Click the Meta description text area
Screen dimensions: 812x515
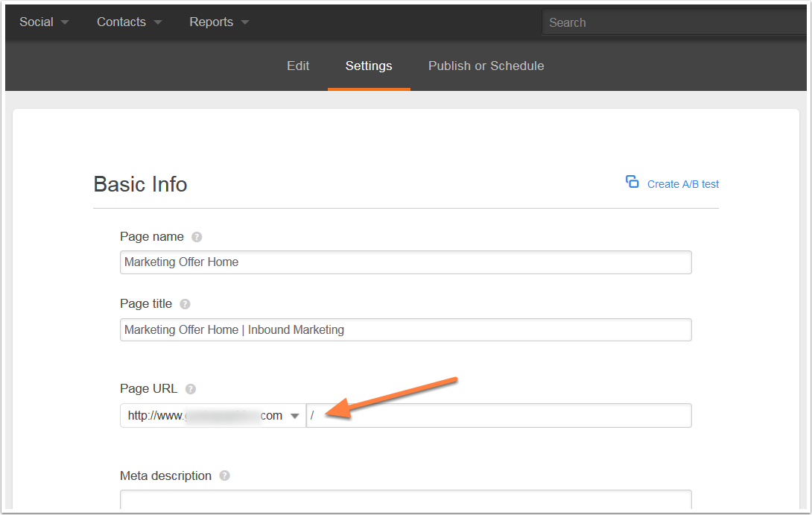coord(405,499)
